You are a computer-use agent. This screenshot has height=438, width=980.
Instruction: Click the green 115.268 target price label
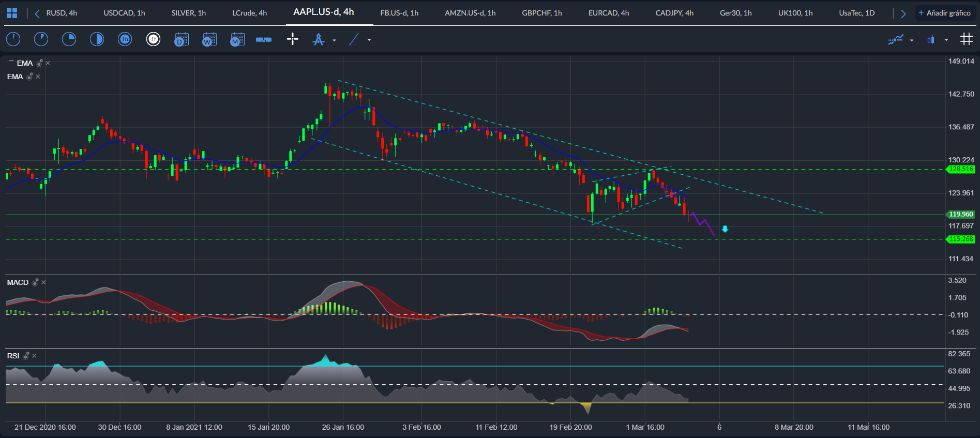click(961, 239)
